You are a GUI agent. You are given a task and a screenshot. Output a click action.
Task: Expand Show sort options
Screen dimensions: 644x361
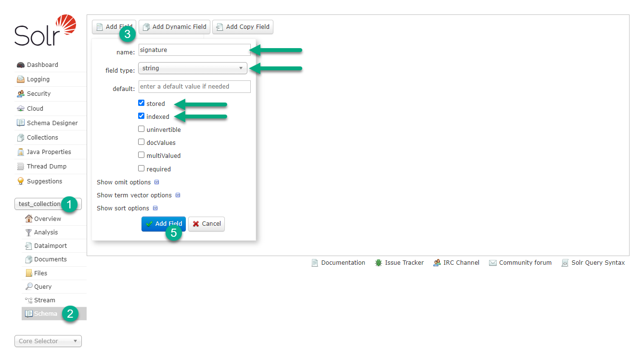[128, 208]
